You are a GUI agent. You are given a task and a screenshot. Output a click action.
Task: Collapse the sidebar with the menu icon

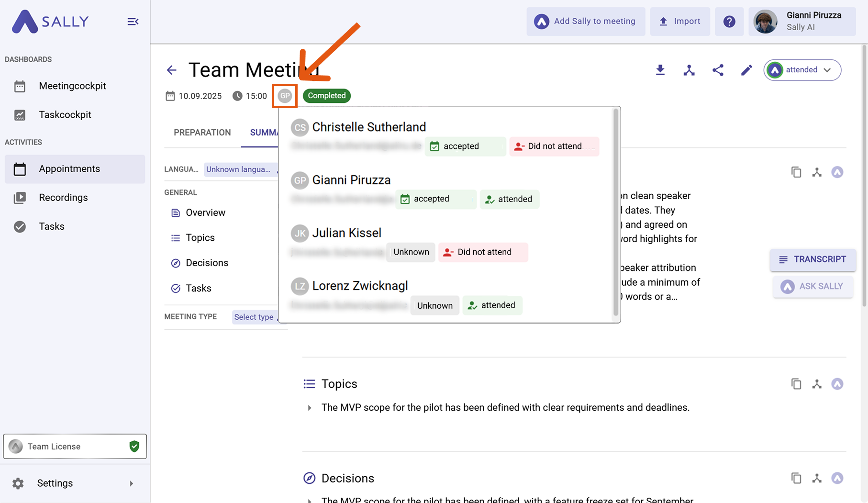[133, 22]
